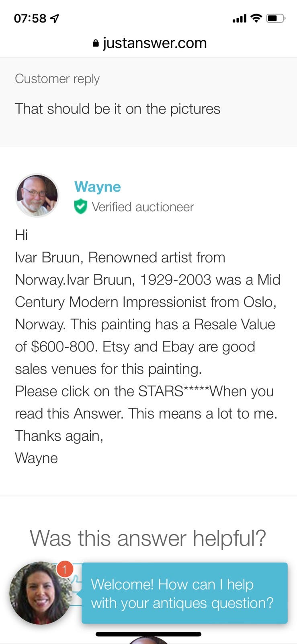Open the chat assistant's avatar photo
Viewport: 297px width, 644px height.
pos(40,594)
